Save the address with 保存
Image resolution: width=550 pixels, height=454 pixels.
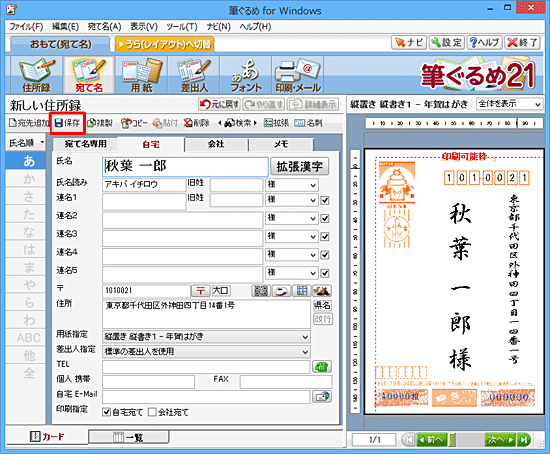[x=68, y=123]
